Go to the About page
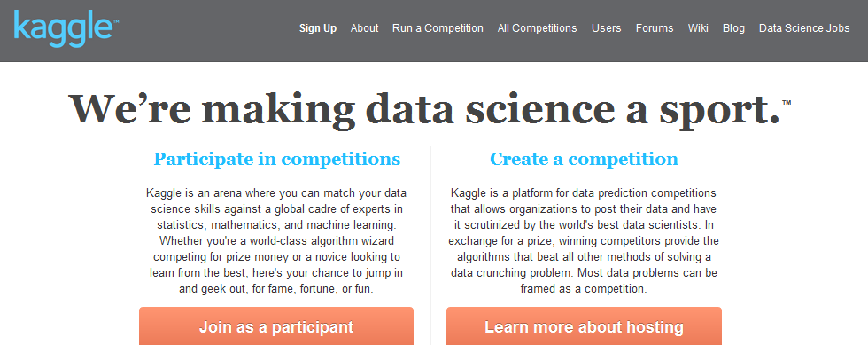 (364, 28)
